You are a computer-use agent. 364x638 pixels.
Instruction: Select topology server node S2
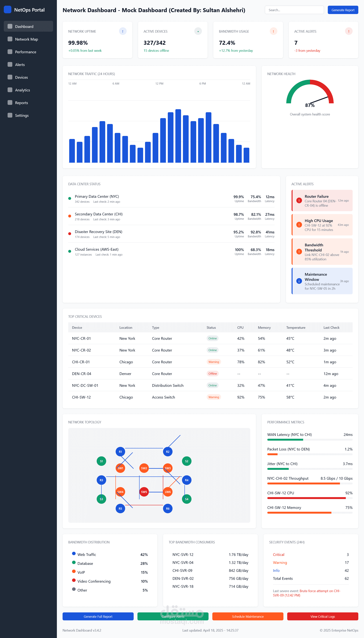(187, 461)
